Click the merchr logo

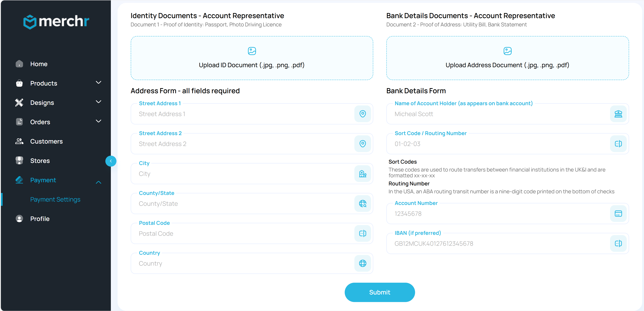(x=56, y=21)
